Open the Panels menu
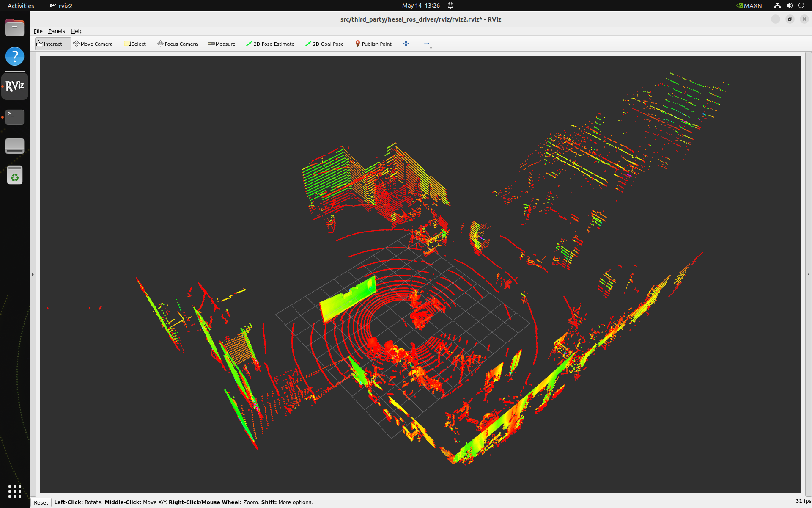This screenshot has width=812, height=508. [57, 31]
